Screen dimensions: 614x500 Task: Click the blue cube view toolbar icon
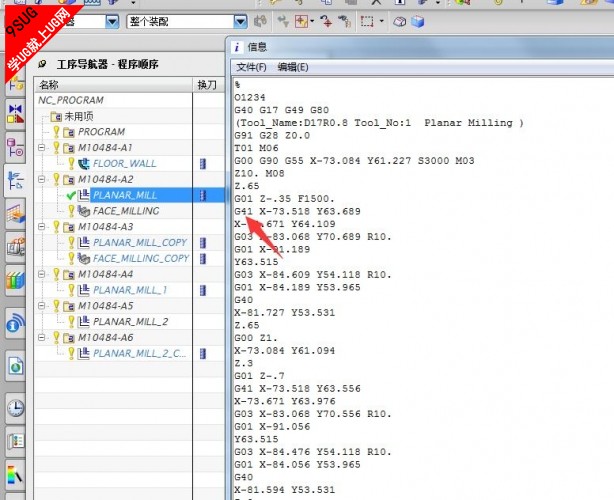pyautogui.click(x=418, y=22)
